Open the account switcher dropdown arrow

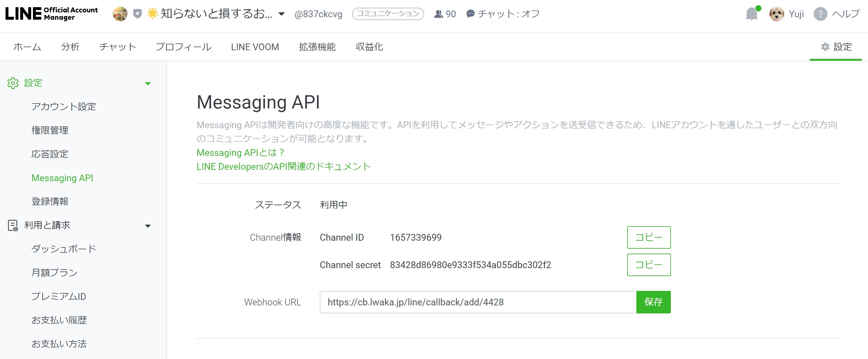coord(281,14)
